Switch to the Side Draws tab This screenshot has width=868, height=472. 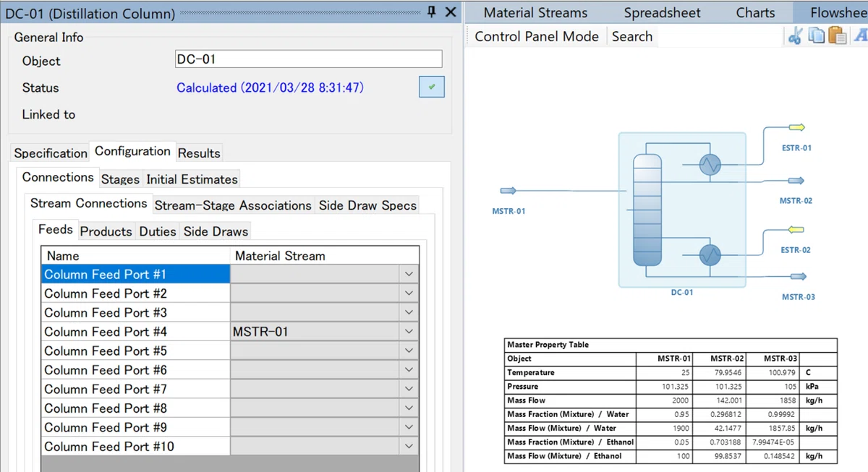click(216, 231)
